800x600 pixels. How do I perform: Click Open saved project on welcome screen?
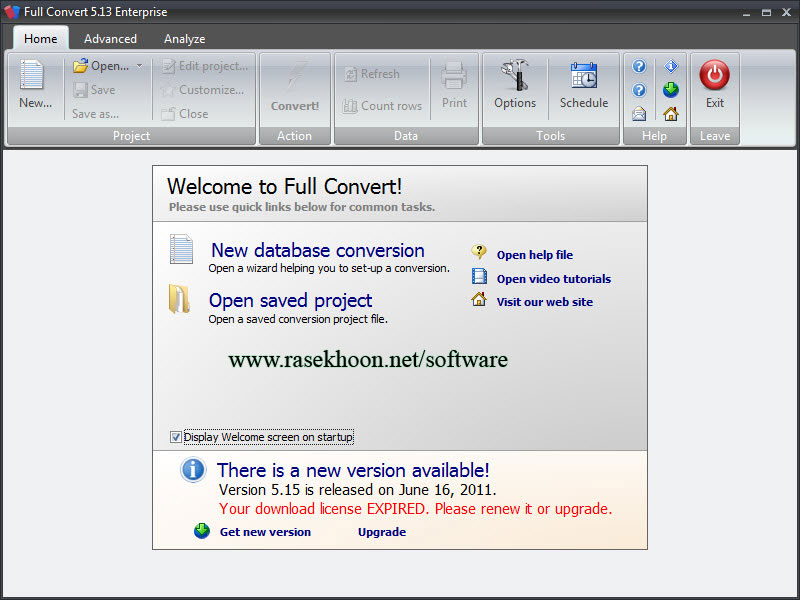pos(290,300)
